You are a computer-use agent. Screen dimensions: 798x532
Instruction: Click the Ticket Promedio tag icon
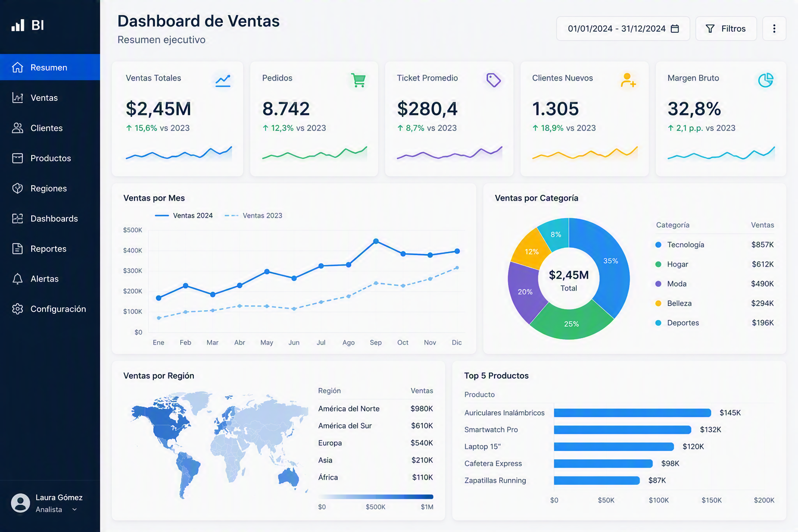click(x=494, y=80)
